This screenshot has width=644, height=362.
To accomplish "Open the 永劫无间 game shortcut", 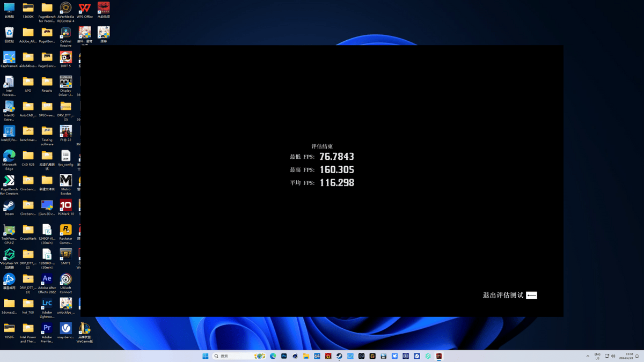I will coord(104,11).
